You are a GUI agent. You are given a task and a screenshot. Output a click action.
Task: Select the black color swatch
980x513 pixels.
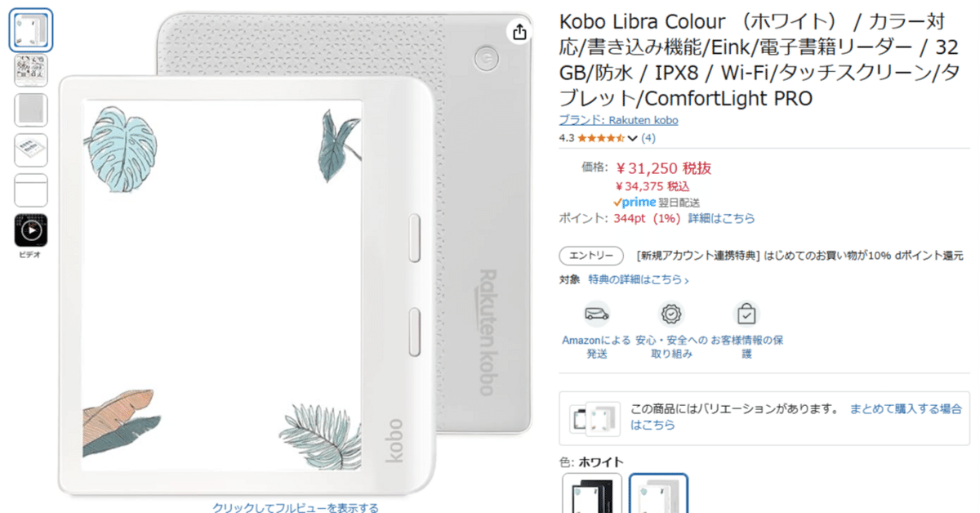coord(592,493)
